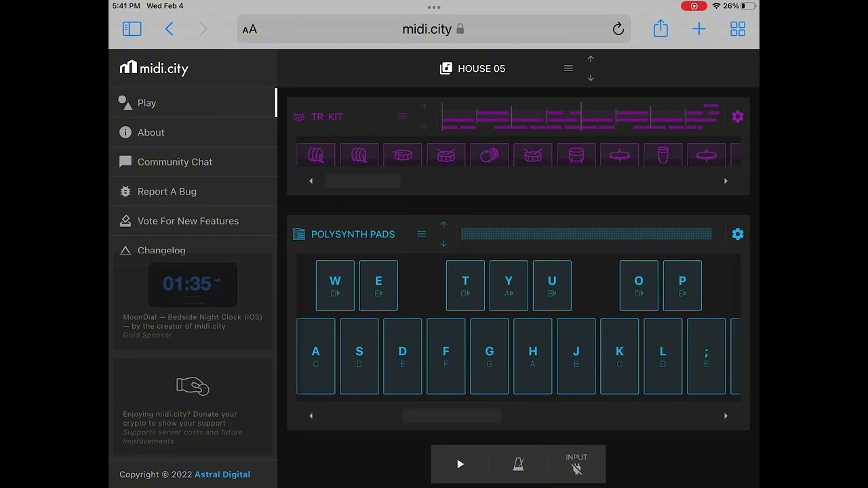The width and height of the screenshot is (868, 488).
Task: Switch POLYSYNTH PADS to previous instrument
Action: 443,224
